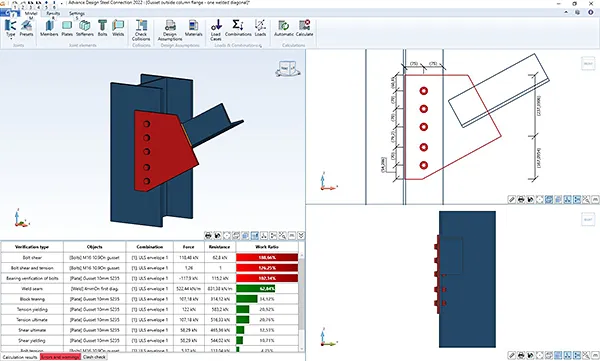This screenshot has width=600, height=361.
Task: Toggle highlighted display mode in 3D view toolbar
Action: tap(254, 235)
